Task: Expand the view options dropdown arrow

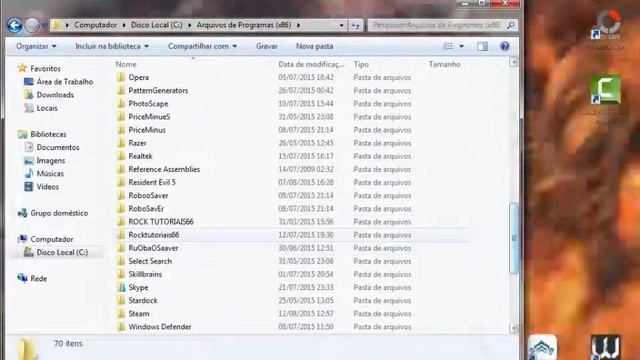Action: coord(462,46)
